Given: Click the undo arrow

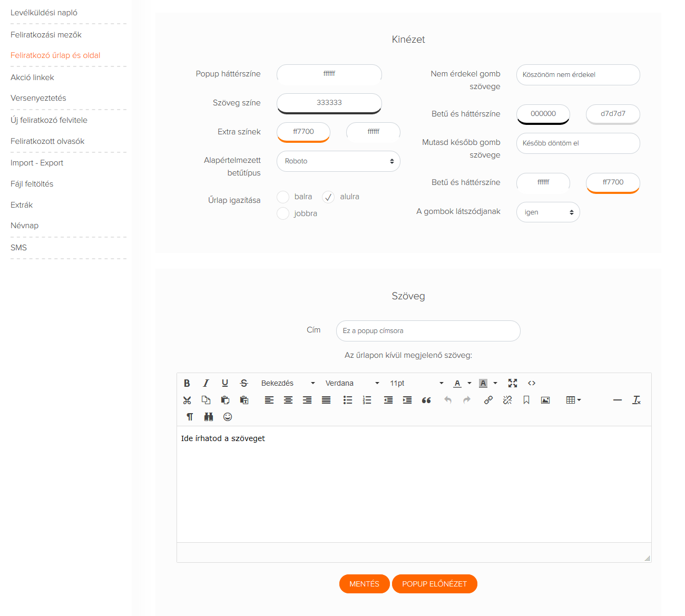Looking at the screenshot, I should (448, 400).
